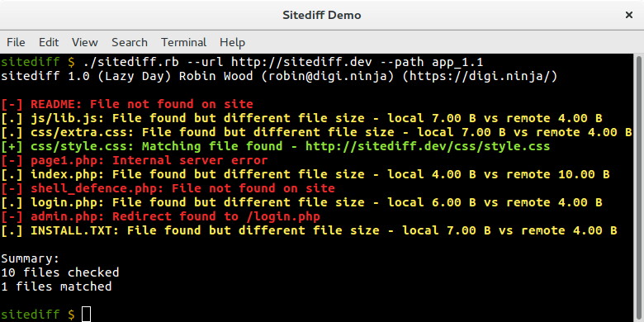This screenshot has height=322, width=644.
Task: Click the shell_defence.php output line
Action: [x=168, y=188]
